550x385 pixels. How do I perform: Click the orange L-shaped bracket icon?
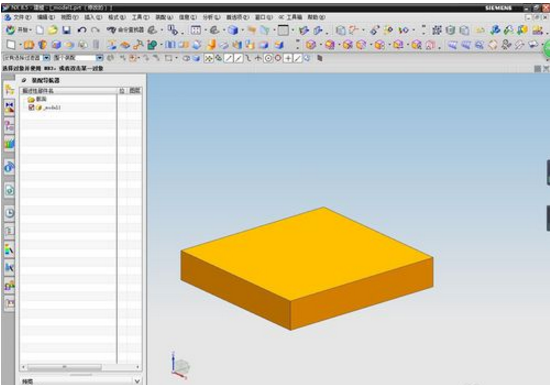click(211, 45)
